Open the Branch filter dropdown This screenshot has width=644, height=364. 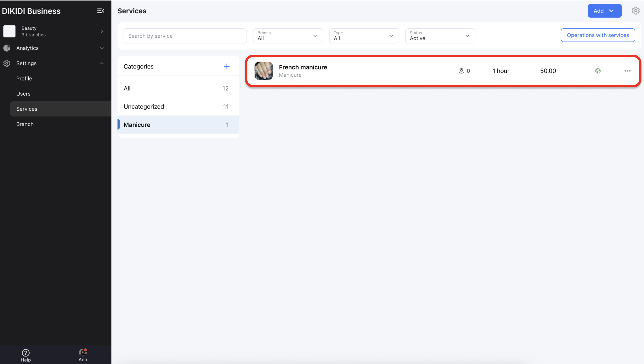(288, 36)
